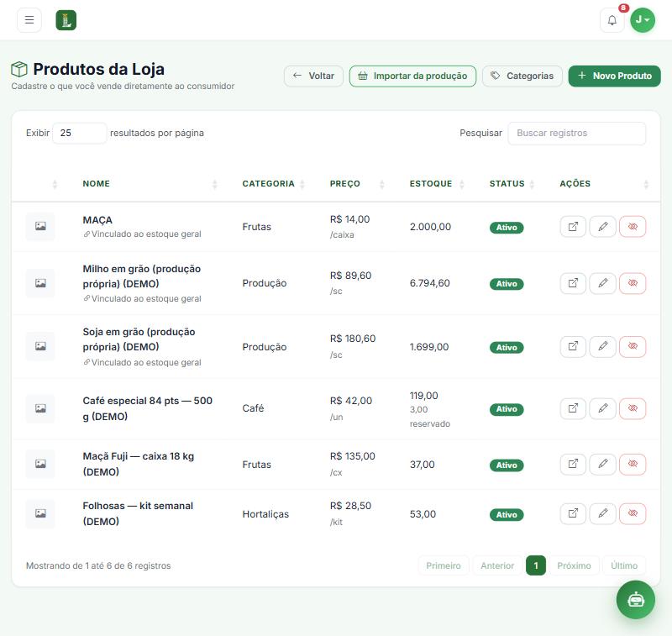Open Categorias
Viewport: 672px width, 636px height.
pos(522,76)
